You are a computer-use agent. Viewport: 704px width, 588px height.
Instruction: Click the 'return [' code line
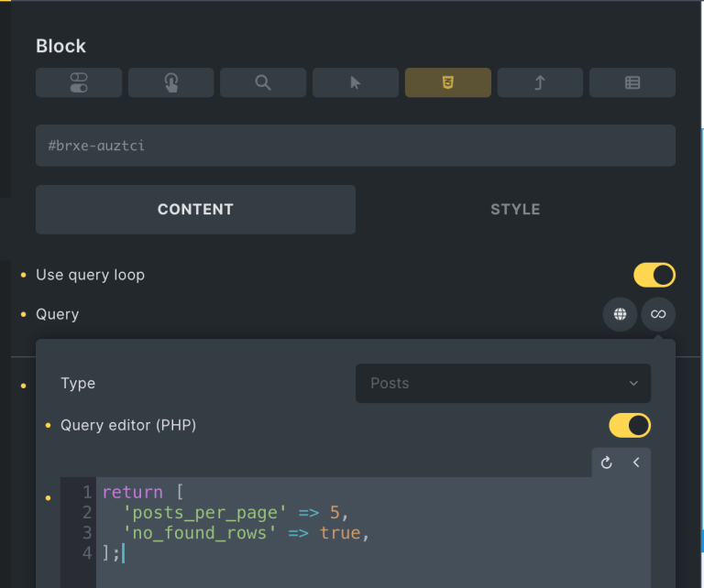point(143,493)
